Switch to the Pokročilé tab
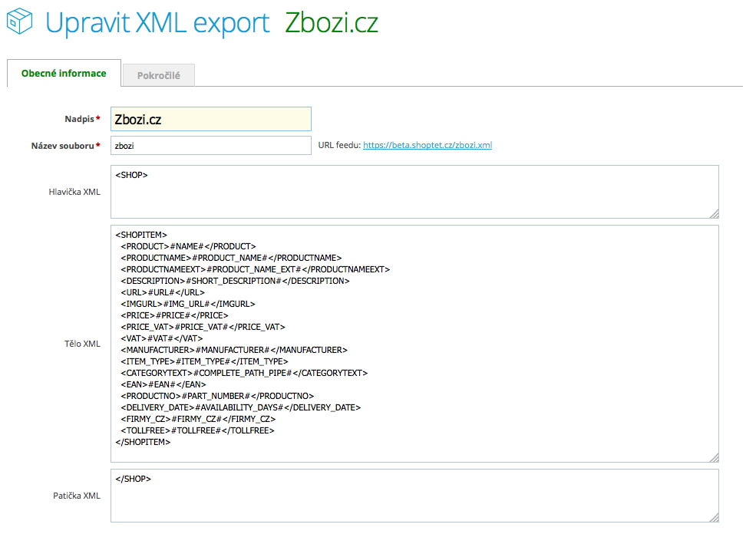The image size is (756, 534). click(159, 75)
